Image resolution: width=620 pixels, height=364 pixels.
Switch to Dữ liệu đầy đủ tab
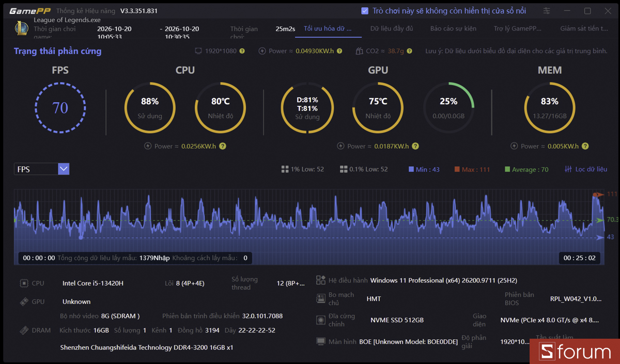[x=392, y=28]
